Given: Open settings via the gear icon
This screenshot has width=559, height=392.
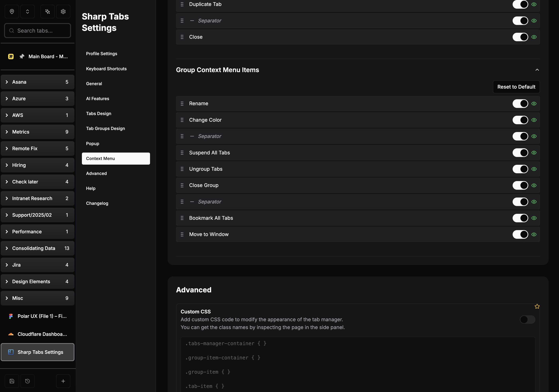Looking at the screenshot, I should (x=63, y=11).
